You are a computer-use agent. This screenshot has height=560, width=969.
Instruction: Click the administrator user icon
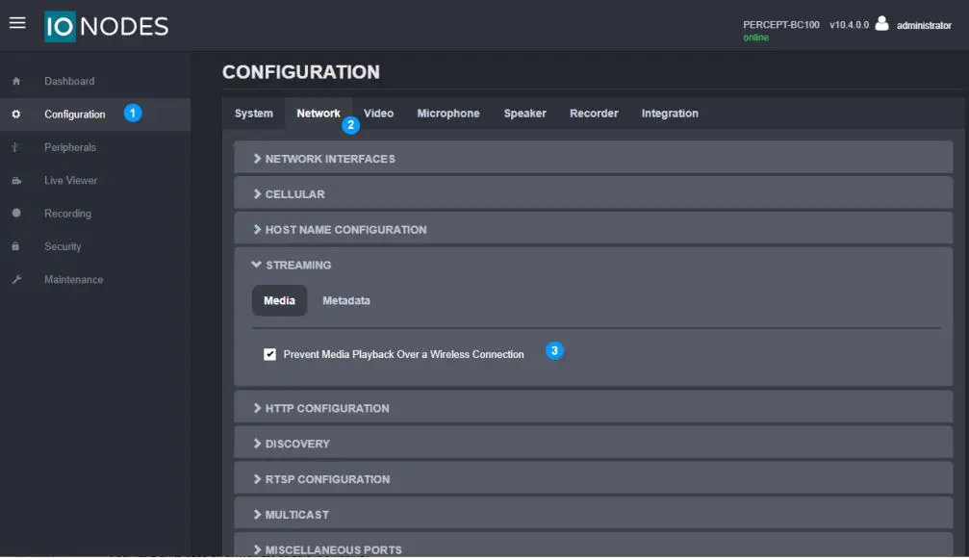881,24
